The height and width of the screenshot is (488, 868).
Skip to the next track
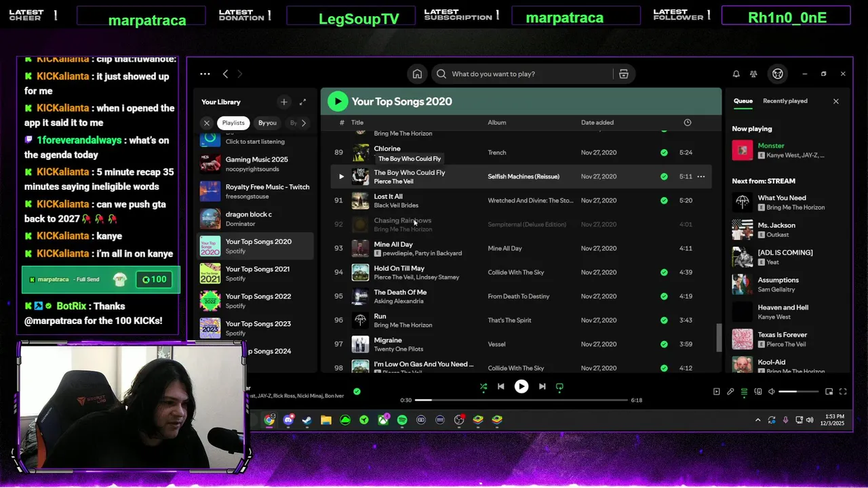coord(542,386)
